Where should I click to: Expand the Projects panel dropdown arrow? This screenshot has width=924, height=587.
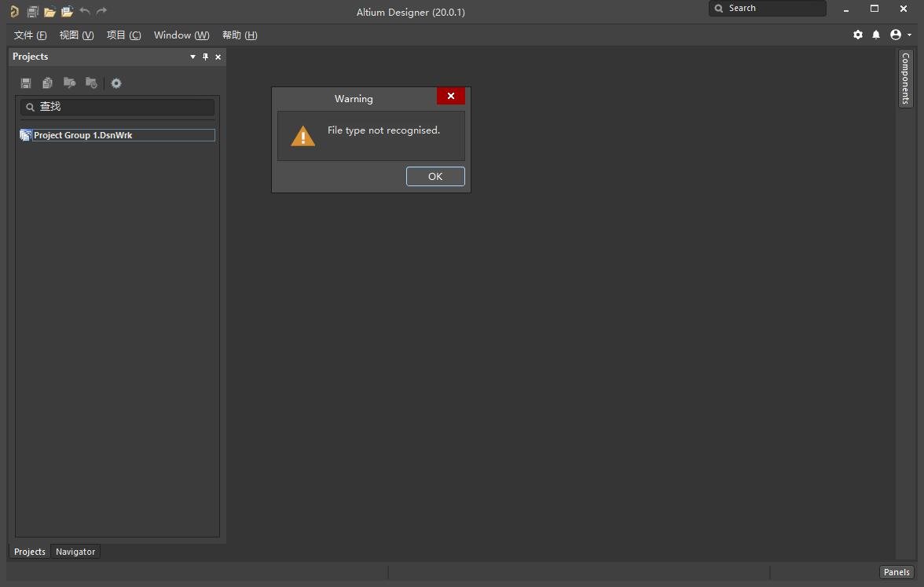[192, 57]
